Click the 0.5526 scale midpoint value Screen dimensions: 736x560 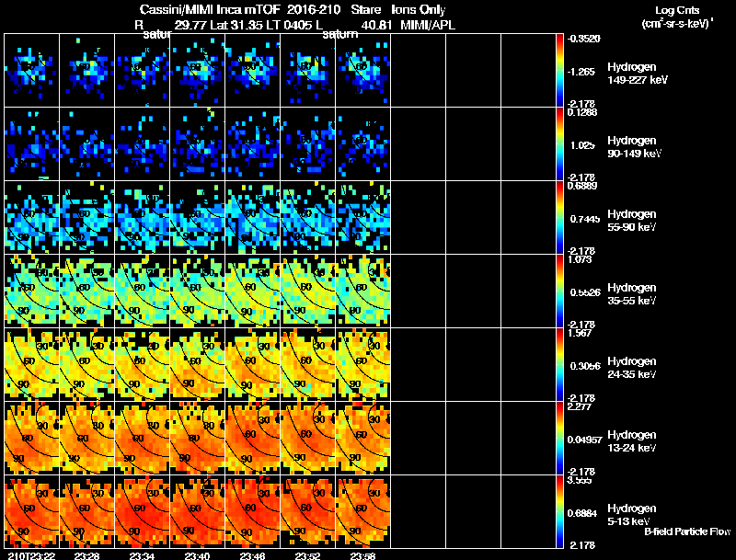pos(585,292)
